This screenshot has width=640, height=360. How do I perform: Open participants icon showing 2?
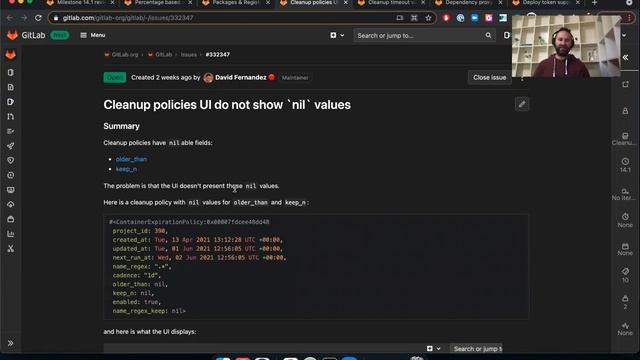pos(625,302)
